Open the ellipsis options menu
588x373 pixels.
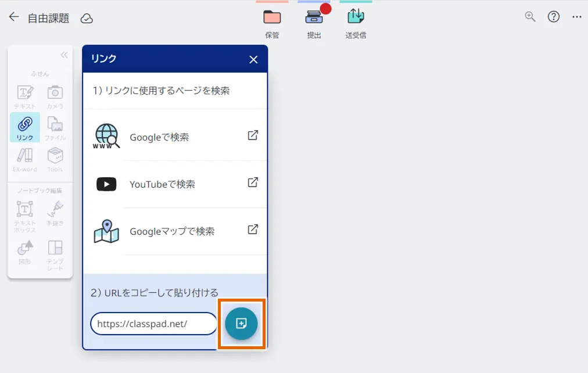[576, 17]
